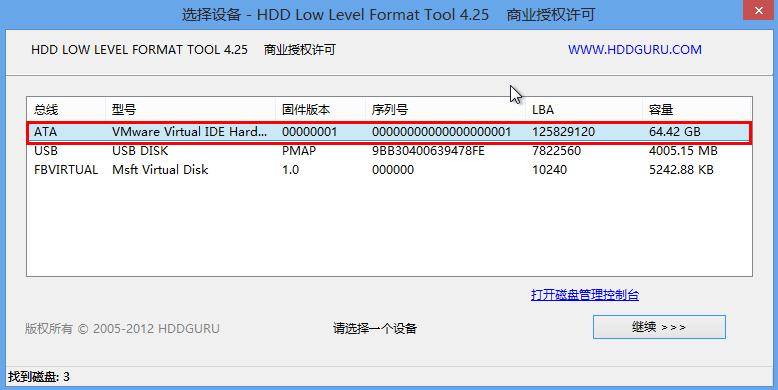
Task: Click serial number 000000
Action: point(393,170)
